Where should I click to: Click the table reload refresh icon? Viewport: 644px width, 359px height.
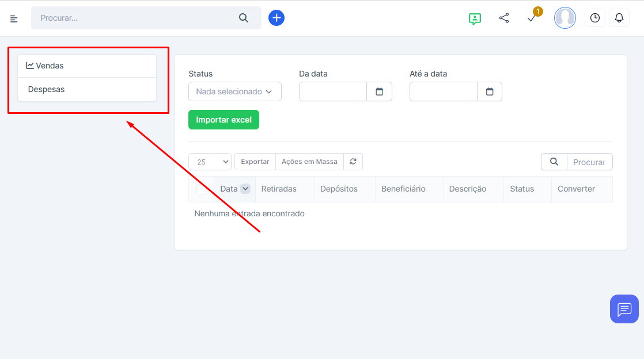353,162
